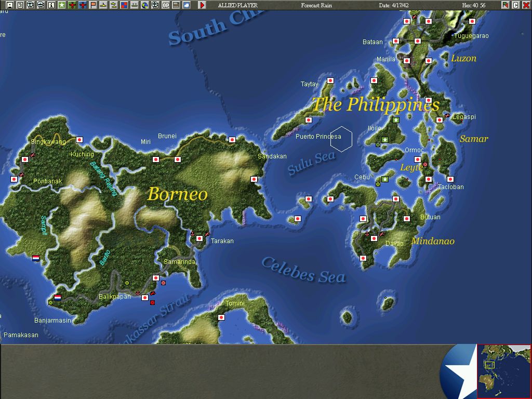Select the Allied star base at Cebu
The width and height of the screenshot is (532, 399).
pyautogui.click(x=385, y=179)
